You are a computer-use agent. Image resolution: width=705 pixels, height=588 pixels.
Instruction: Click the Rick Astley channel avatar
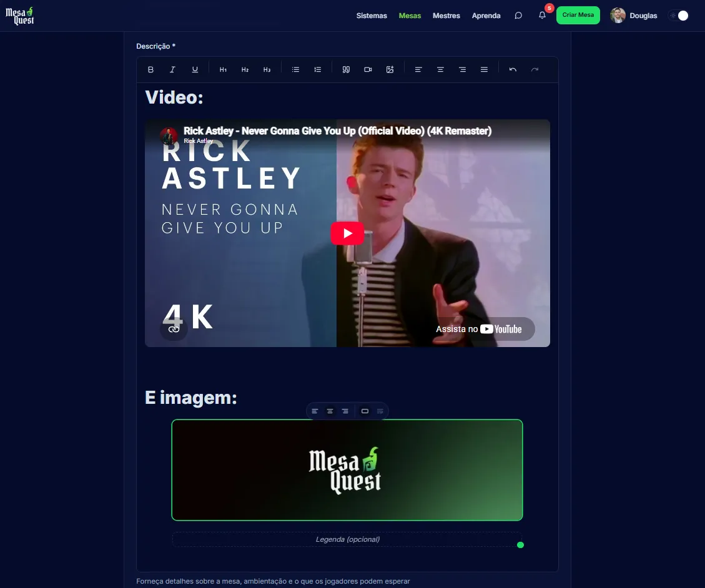tap(169, 135)
